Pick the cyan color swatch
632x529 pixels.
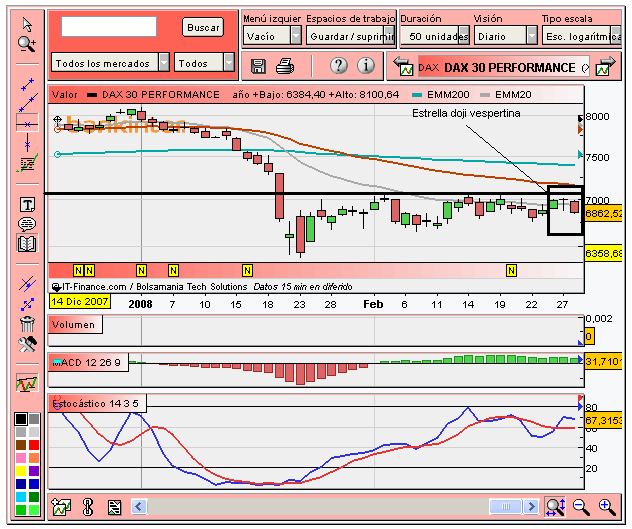pos(21,496)
